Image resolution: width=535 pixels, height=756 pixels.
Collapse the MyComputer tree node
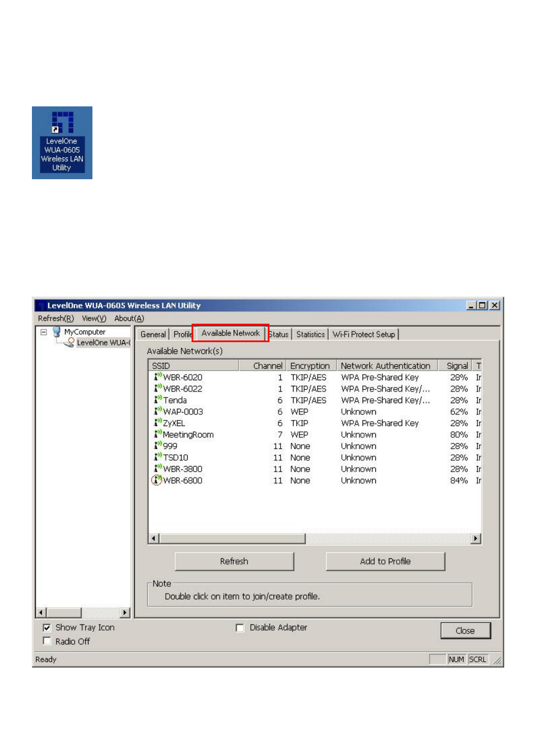43,332
